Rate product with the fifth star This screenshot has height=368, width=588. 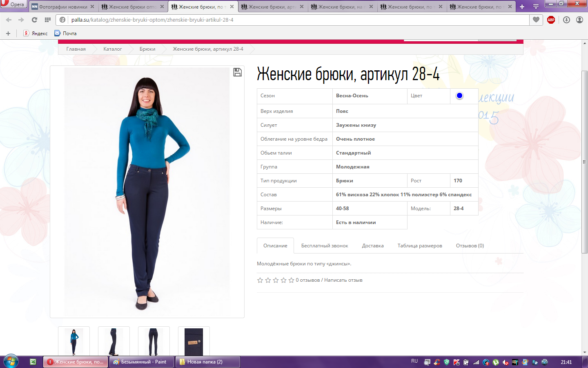(291, 280)
